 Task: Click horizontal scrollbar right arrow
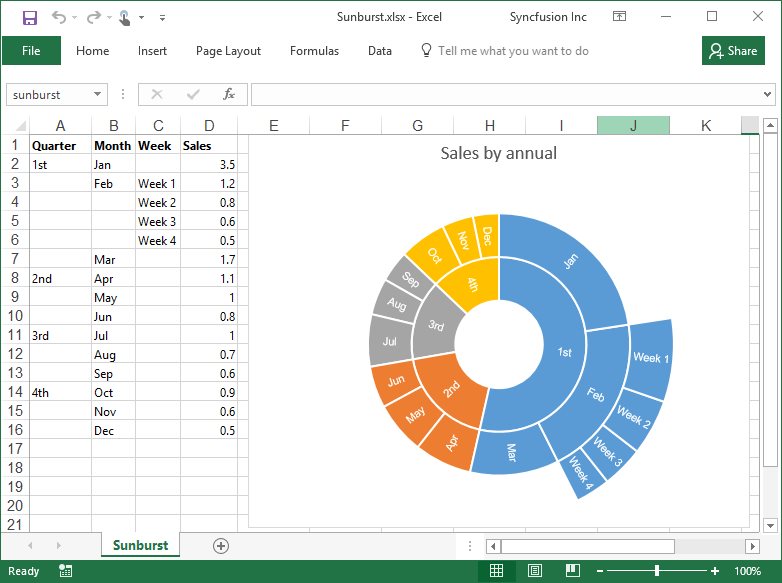coord(753,546)
